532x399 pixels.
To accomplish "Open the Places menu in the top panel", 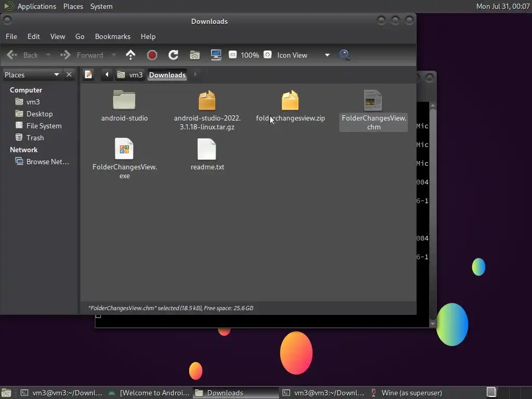I will tap(73, 6).
